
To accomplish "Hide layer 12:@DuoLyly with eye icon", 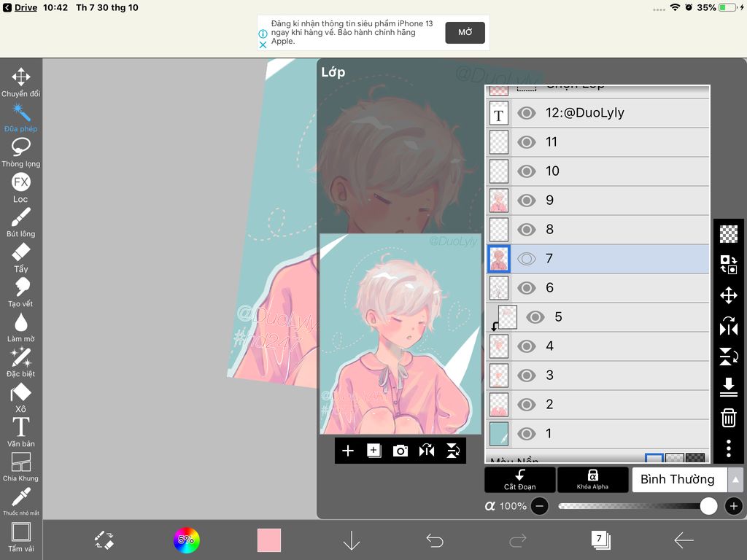I will (527, 113).
